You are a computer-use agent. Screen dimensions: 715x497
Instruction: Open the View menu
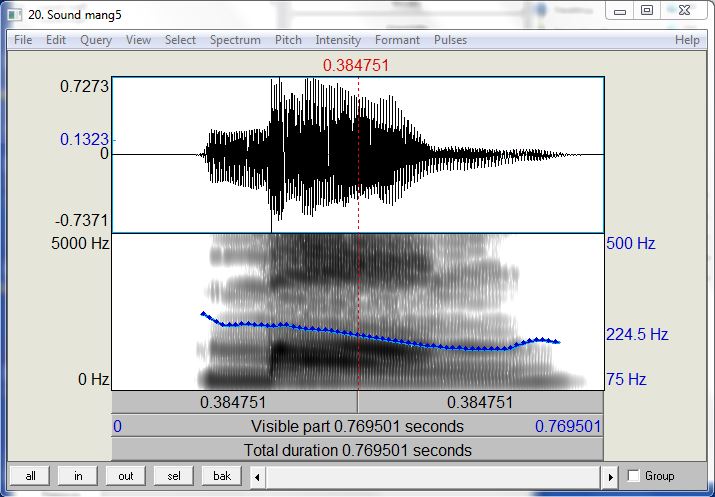click(138, 40)
